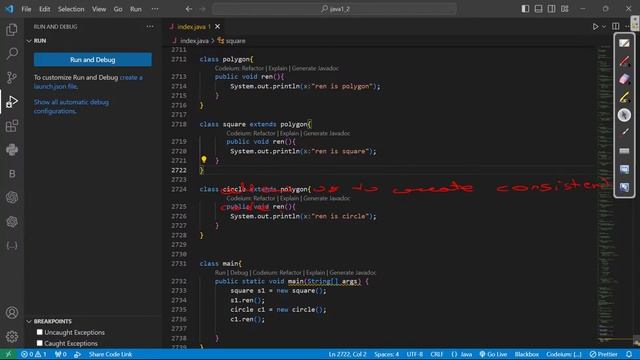
Task: Show code action lightbulb on line 2721
Action: tap(204, 160)
